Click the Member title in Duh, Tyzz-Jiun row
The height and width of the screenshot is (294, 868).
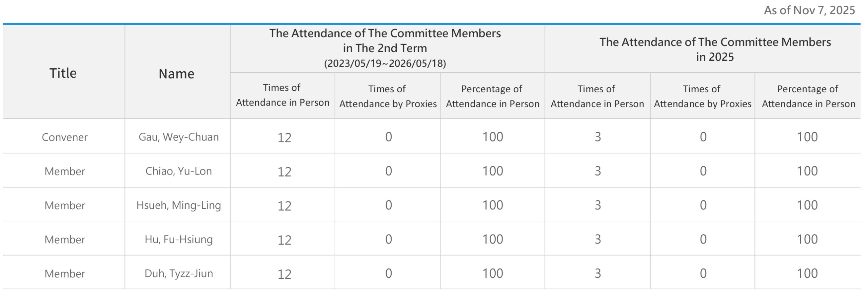click(64, 274)
